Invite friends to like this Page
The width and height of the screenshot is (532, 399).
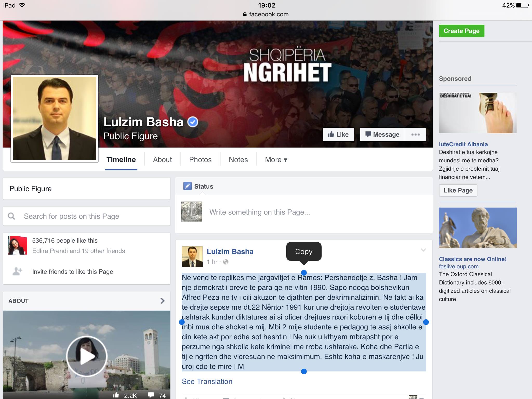coord(73,272)
